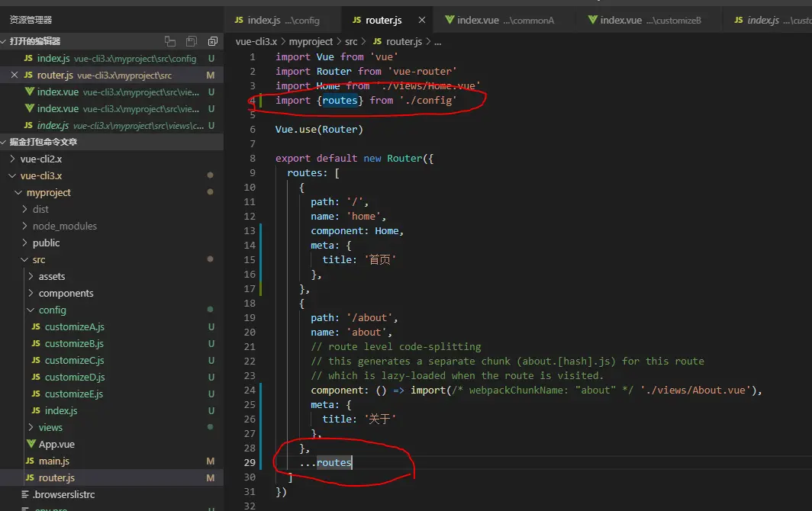812x511 pixels.
Task: Open customizeD.js in explorer tree
Action: click(75, 377)
